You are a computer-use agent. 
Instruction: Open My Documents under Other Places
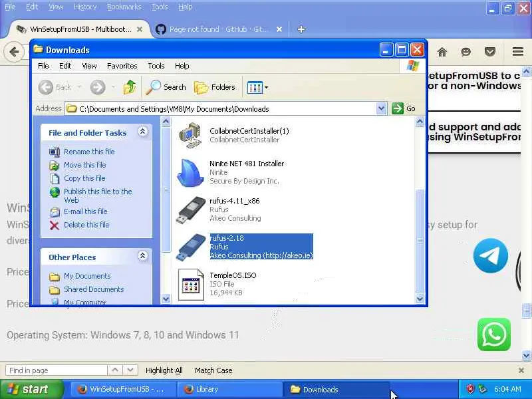(87, 276)
